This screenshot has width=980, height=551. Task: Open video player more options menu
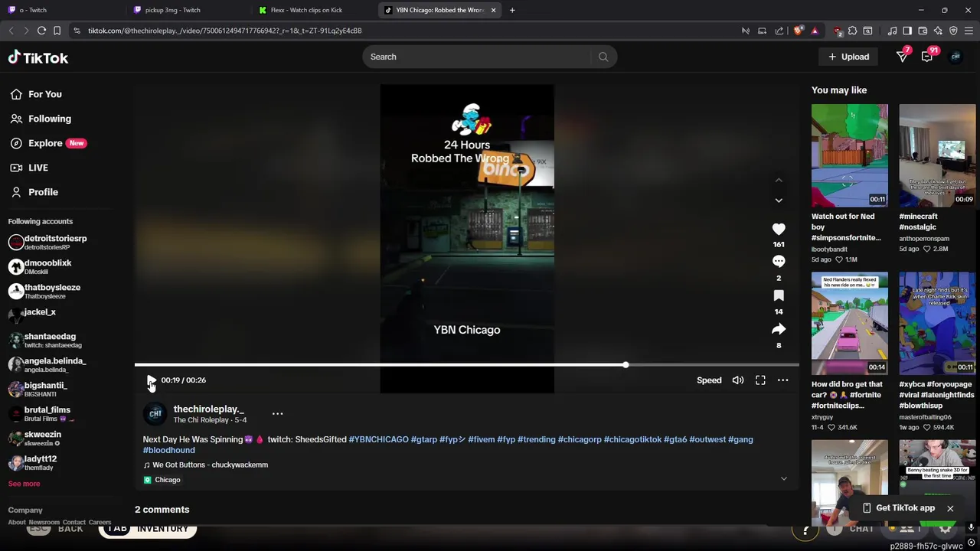coord(782,380)
